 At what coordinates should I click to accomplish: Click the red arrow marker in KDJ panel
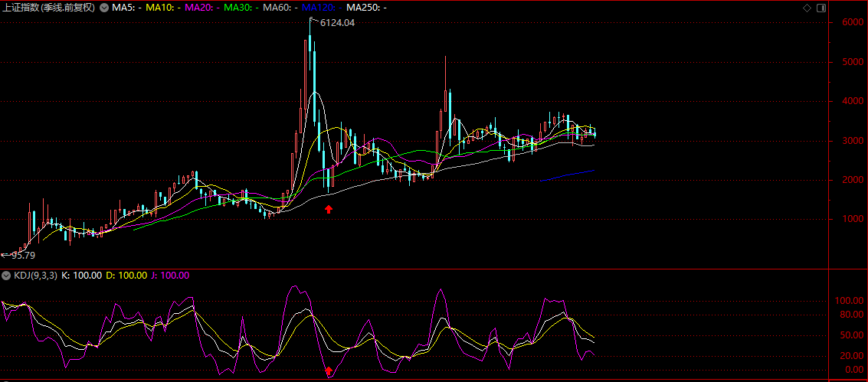329,371
